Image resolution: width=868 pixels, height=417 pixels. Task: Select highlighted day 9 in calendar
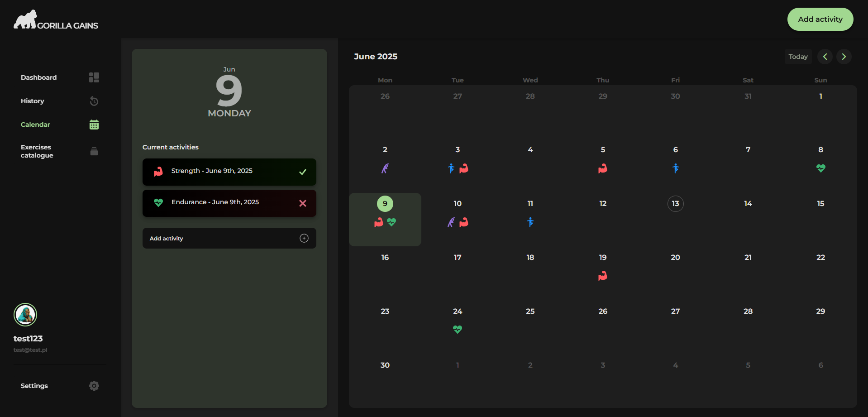(385, 204)
